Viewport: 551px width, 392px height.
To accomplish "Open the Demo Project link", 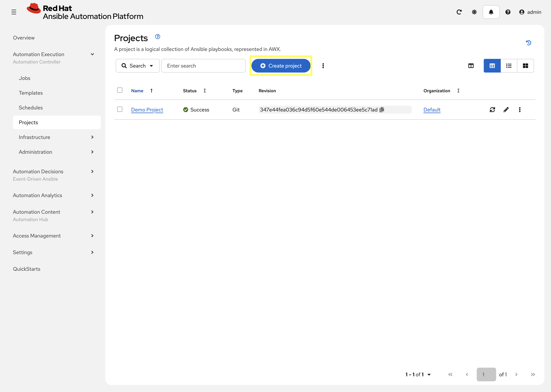I will (x=147, y=110).
